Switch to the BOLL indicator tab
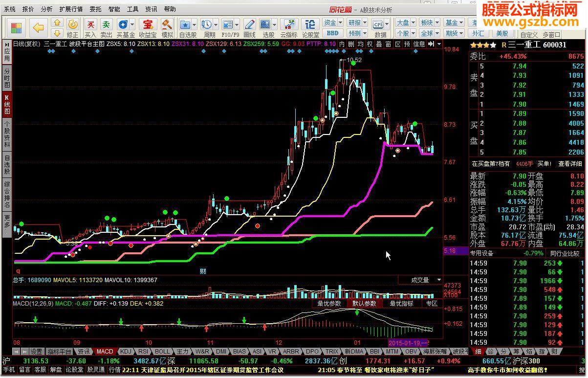Viewport: 588px width, 378px height. pyautogui.click(x=162, y=352)
